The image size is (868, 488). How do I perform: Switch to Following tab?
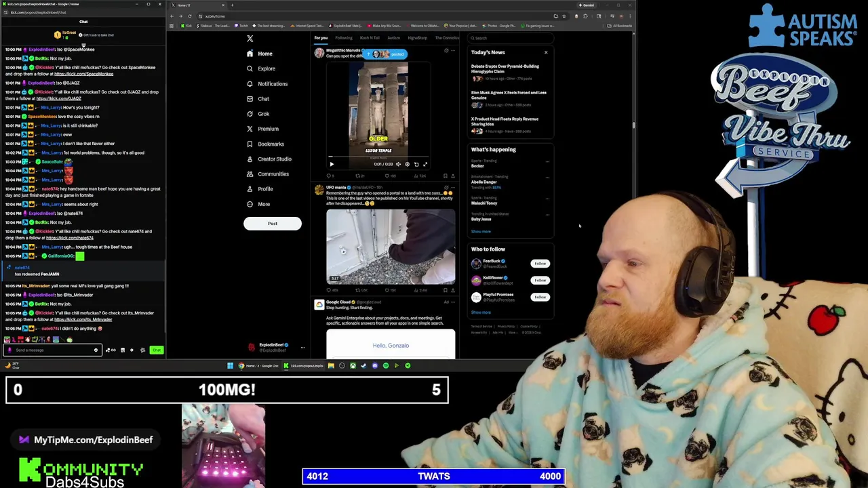(x=344, y=38)
